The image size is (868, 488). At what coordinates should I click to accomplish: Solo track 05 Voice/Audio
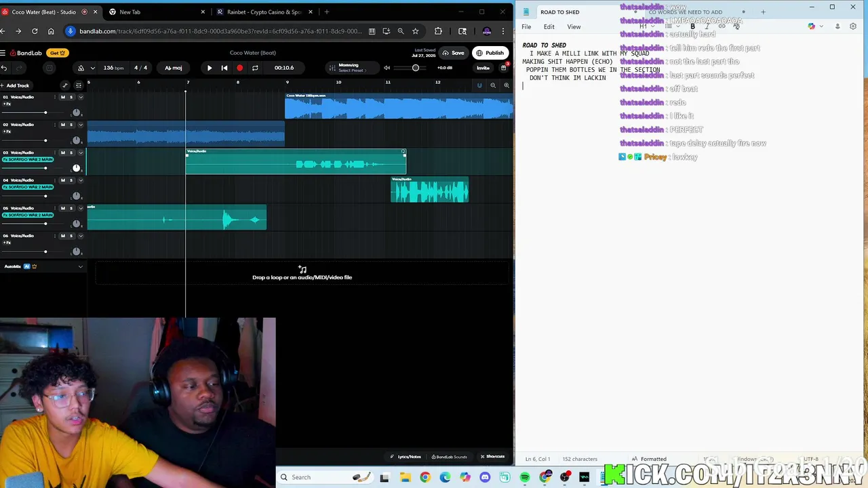[x=71, y=208]
